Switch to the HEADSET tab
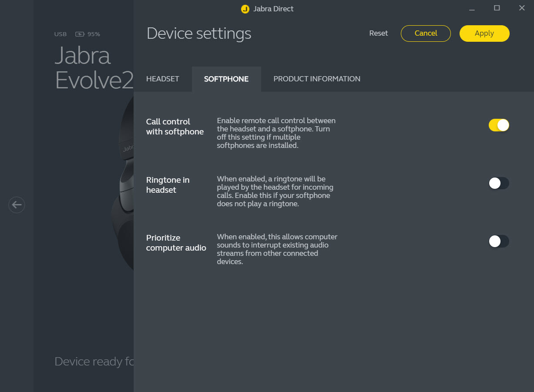Viewport: 534px width, 392px height. coord(163,79)
